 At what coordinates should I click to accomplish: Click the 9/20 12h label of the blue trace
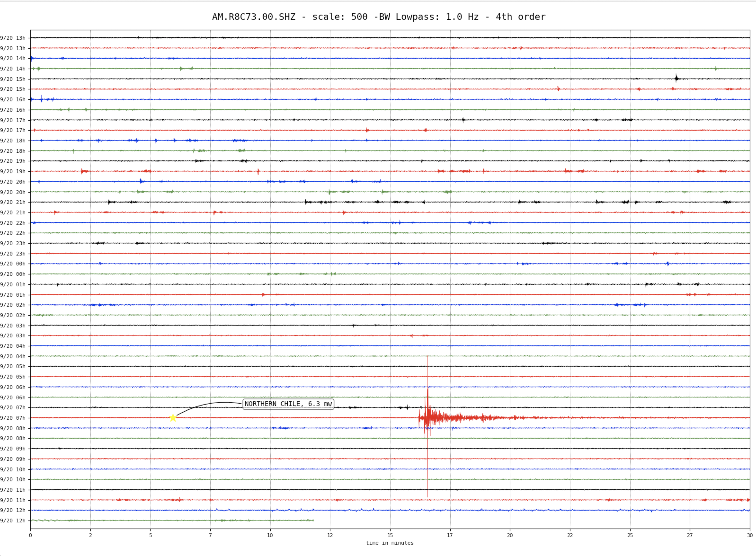point(13,510)
